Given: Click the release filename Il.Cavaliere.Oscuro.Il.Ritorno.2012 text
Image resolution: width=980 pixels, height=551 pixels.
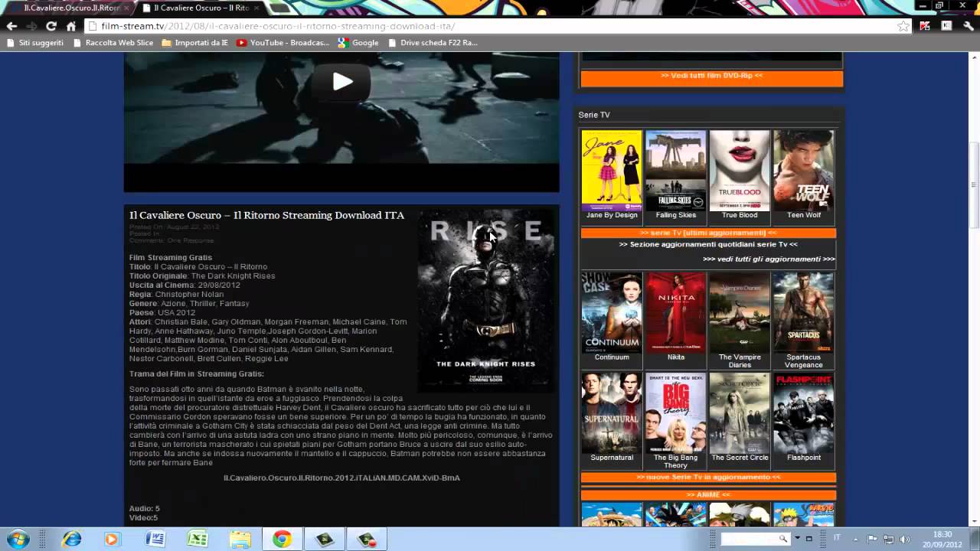Looking at the screenshot, I should tap(341, 478).
